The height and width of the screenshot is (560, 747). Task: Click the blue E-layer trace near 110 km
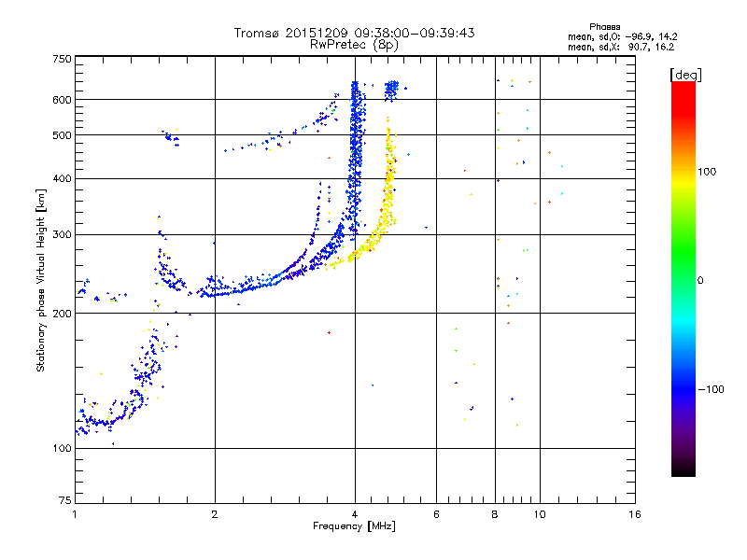coord(103,422)
